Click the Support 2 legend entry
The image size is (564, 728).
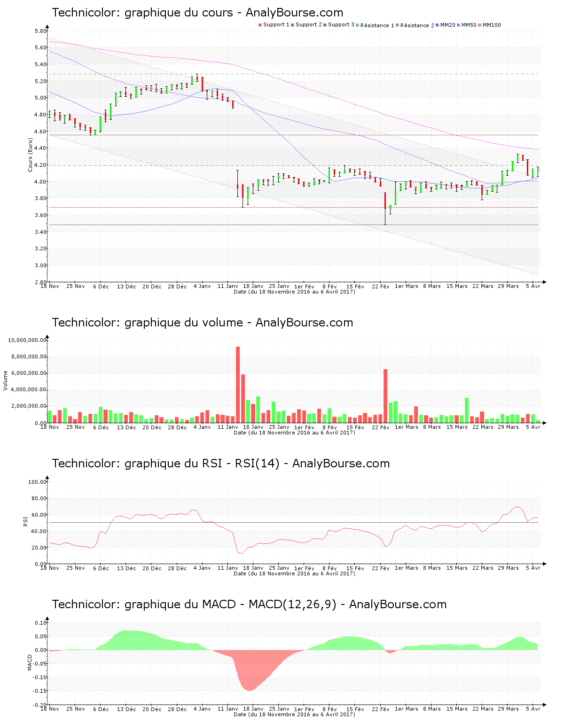click(306, 25)
